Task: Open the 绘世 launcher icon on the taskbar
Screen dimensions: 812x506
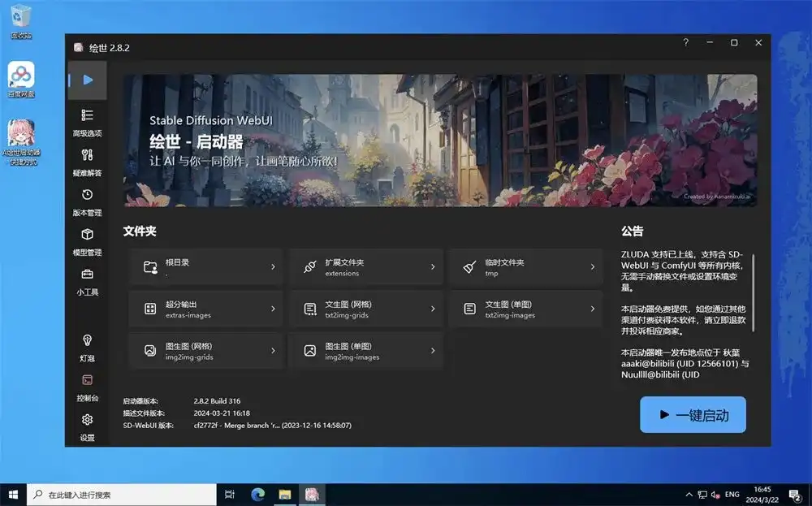Action: point(313,493)
